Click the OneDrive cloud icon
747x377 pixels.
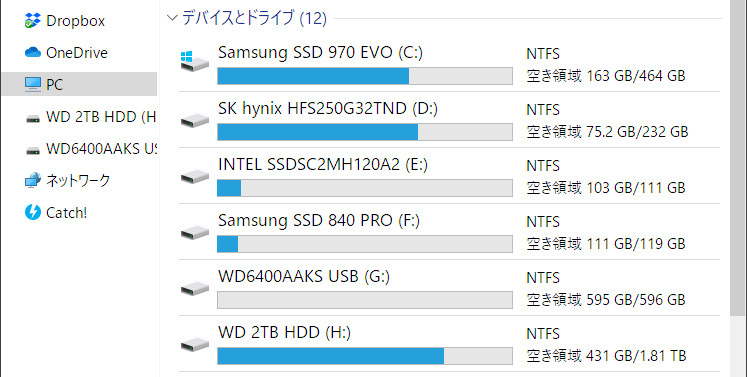click(x=33, y=52)
